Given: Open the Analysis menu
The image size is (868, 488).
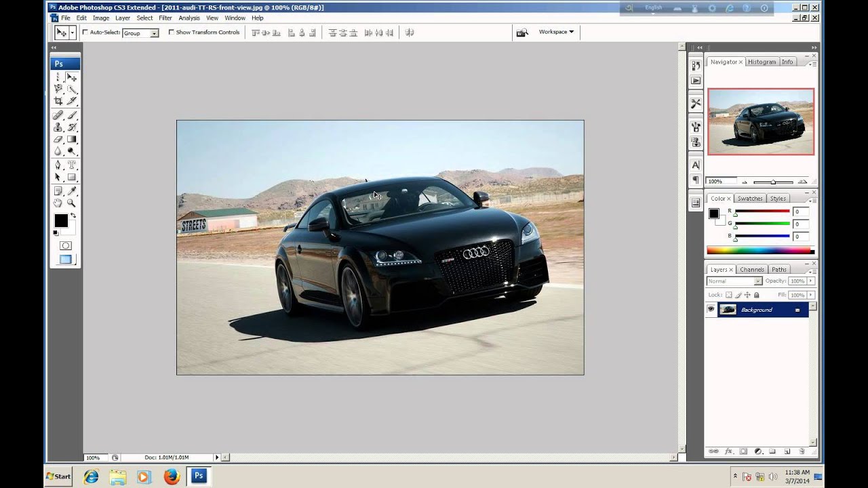Looking at the screenshot, I should click(x=189, y=18).
